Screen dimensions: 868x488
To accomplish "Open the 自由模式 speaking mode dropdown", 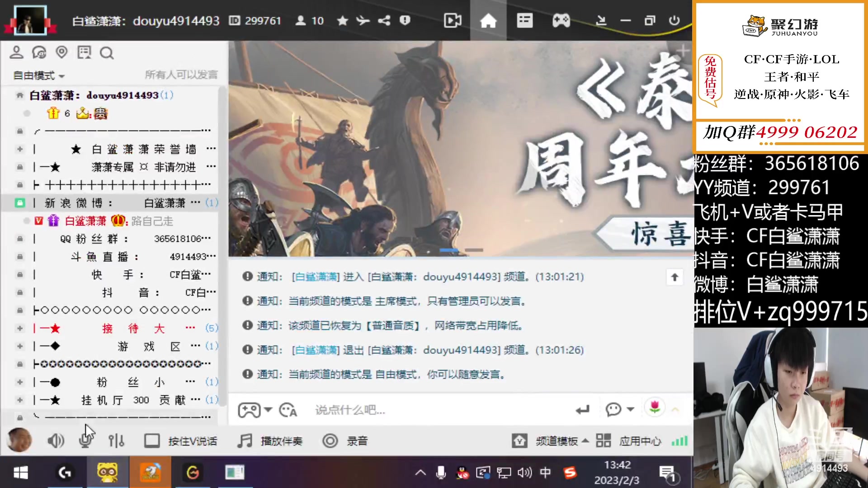I will pyautogui.click(x=38, y=75).
